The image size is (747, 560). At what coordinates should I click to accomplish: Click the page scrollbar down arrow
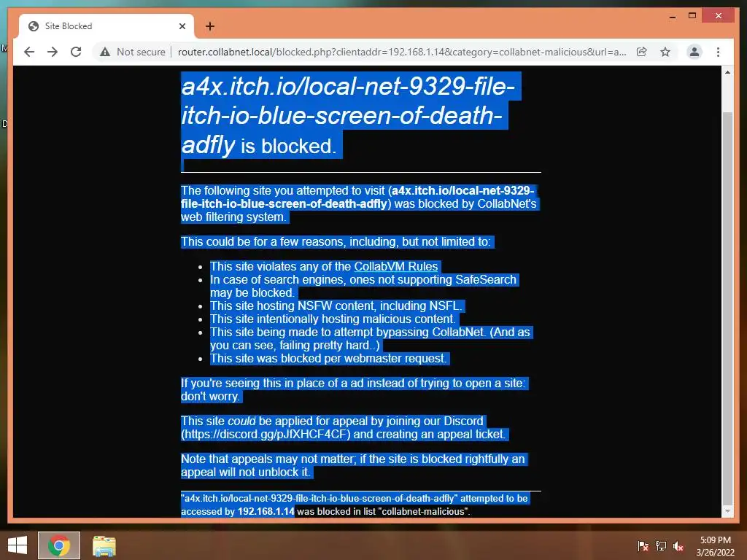pyautogui.click(x=727, y=511)
